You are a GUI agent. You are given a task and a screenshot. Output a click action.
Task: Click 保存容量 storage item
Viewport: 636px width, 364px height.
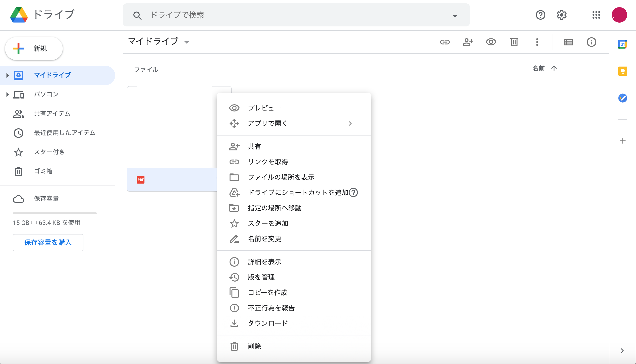pyautogui.click(x=57, y=199)
